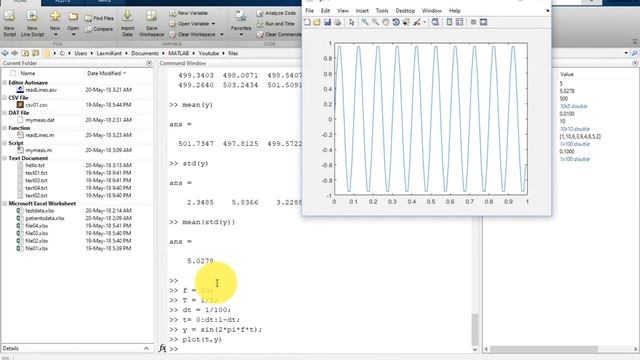Click the Browse for folder icon

point(36,53)
